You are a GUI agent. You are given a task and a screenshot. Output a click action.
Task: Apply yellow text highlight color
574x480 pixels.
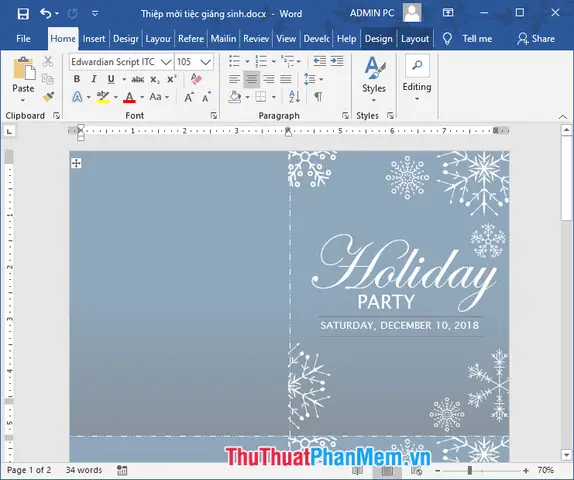click(x=103, y=97)
